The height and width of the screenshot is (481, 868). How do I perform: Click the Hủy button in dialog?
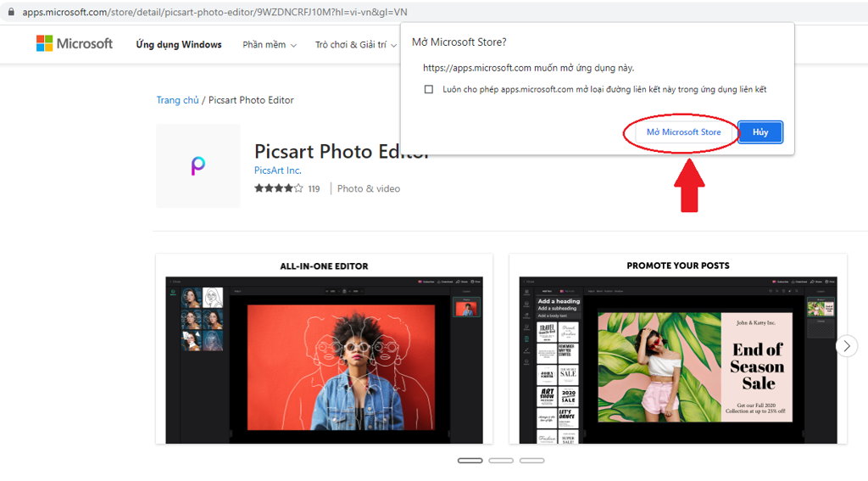coord(760,131)
